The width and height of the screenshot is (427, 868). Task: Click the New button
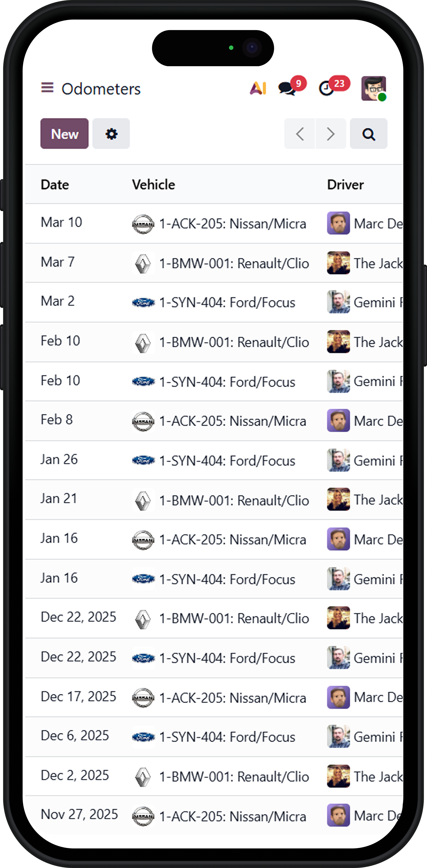[64, 134]
